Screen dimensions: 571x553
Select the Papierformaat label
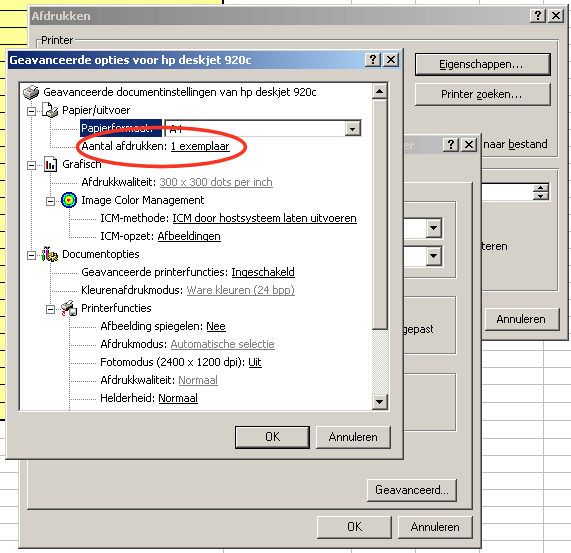(x=121, y=128)
